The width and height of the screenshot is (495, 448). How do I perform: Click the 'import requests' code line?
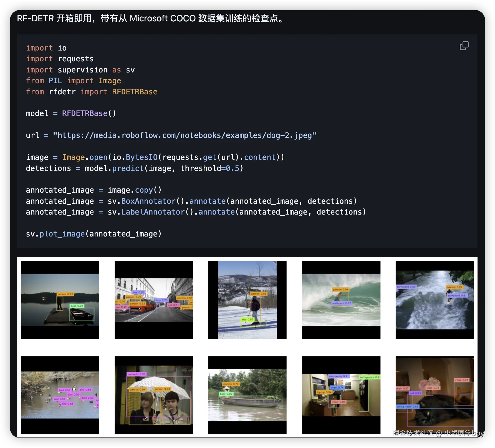[60, 59]
